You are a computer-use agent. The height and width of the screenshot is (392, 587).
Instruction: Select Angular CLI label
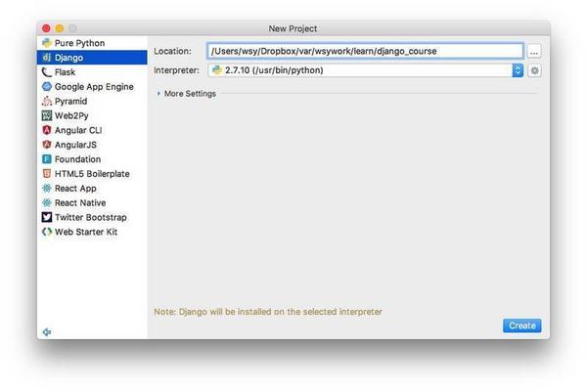click(78, 130)
